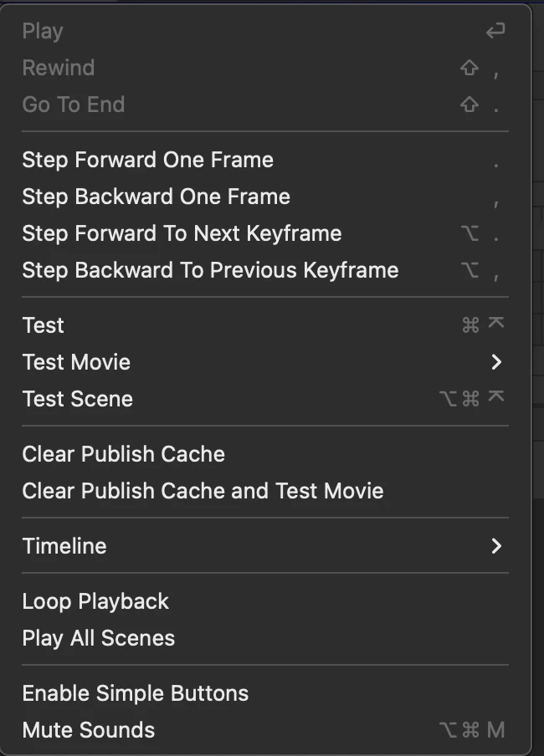Select Step Backward To Previous Keyframe
Image resolution: width=544 pixels, height=756 pixels.
click(x=210, y=270)
